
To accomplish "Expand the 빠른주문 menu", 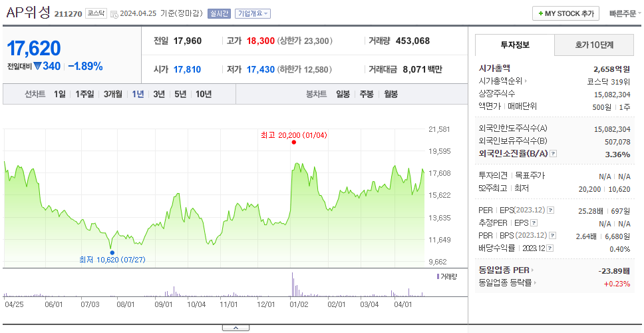I will [625, 13].
